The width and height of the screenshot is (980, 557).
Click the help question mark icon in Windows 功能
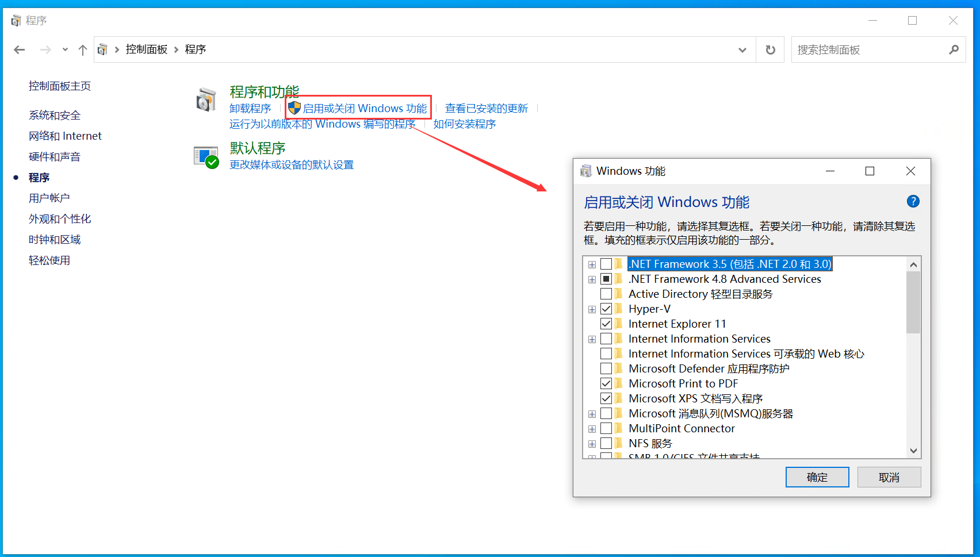(913, 201)
